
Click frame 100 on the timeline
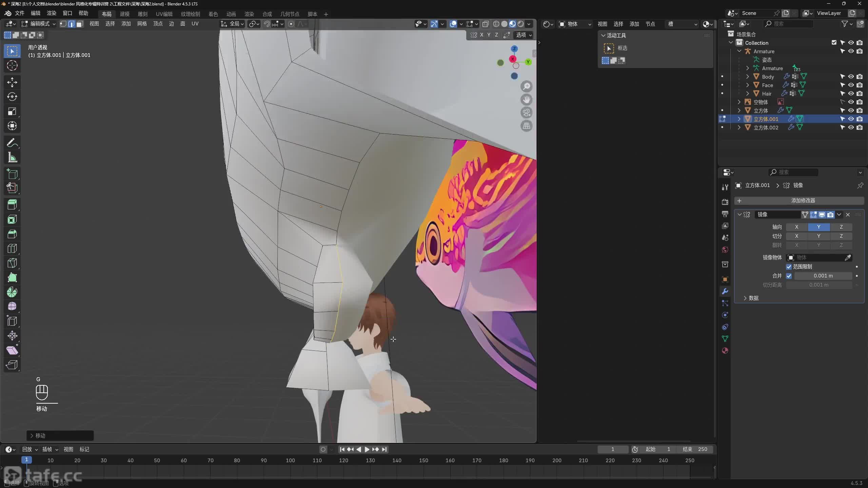pyautogui.click(x=290, y=460)
